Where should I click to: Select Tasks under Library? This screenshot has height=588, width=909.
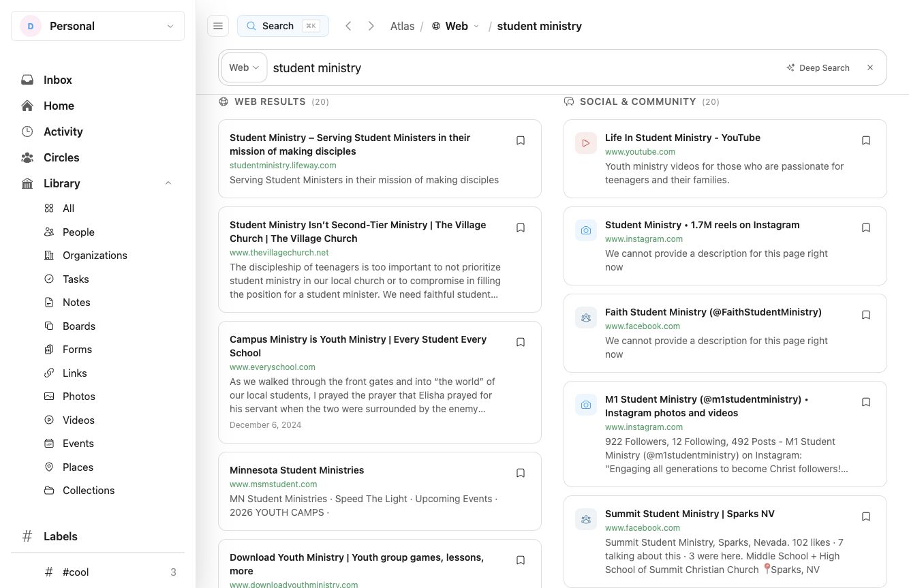[x=109, y=279]
